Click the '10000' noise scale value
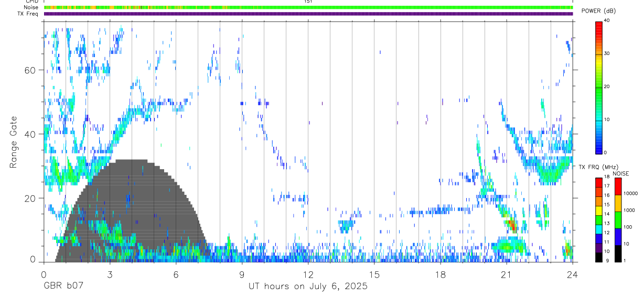Image resolution: width=644 pixels, height=297 pixels. [630, 193]
